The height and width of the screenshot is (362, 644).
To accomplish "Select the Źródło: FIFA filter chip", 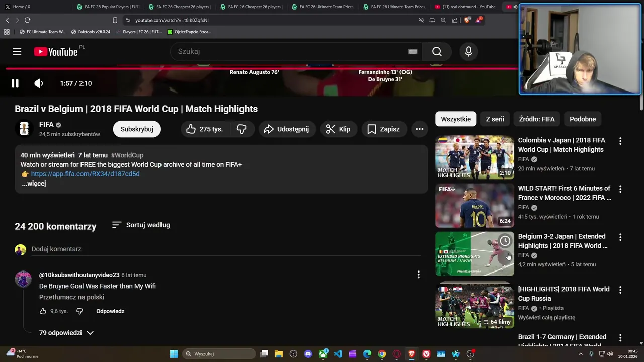I will 537,119.
